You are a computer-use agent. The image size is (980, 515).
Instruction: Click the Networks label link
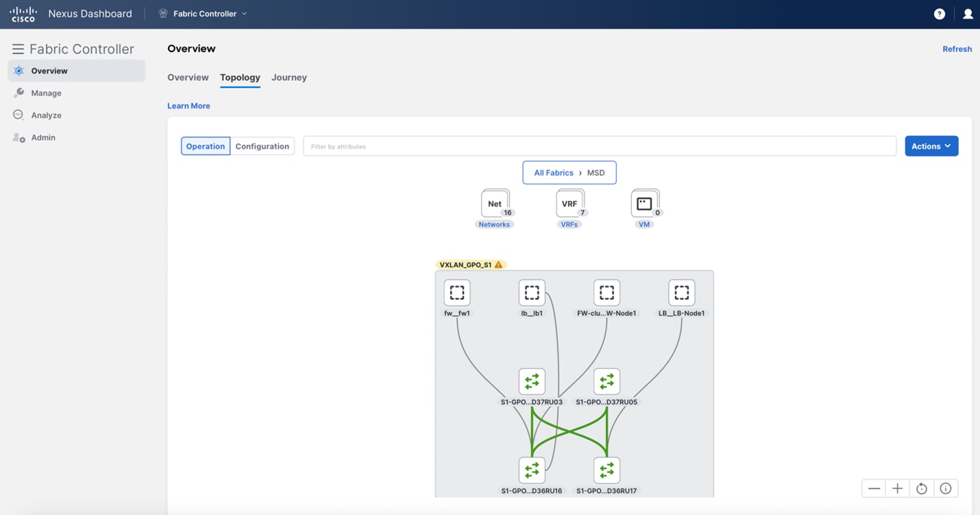494,224
